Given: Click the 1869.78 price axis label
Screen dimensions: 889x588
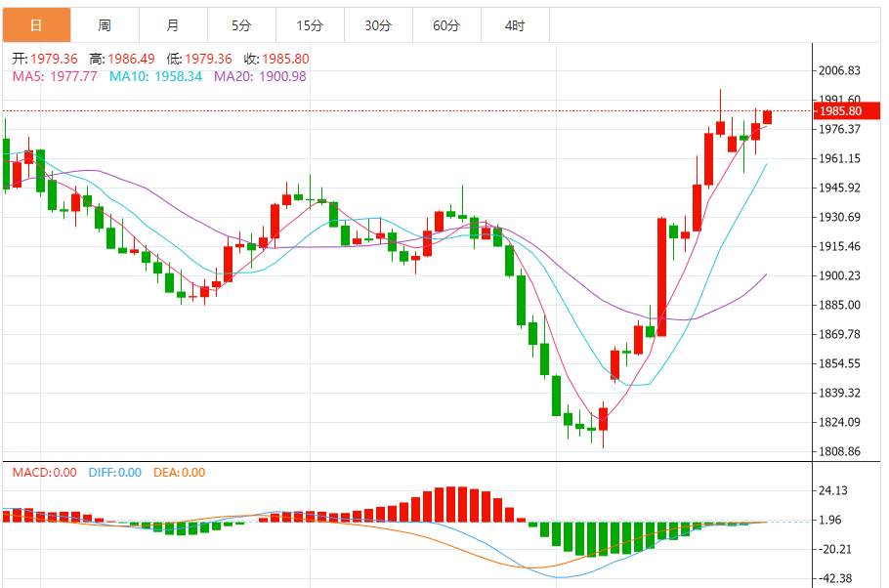Looking at the screenshot, I should pos(840,335).
